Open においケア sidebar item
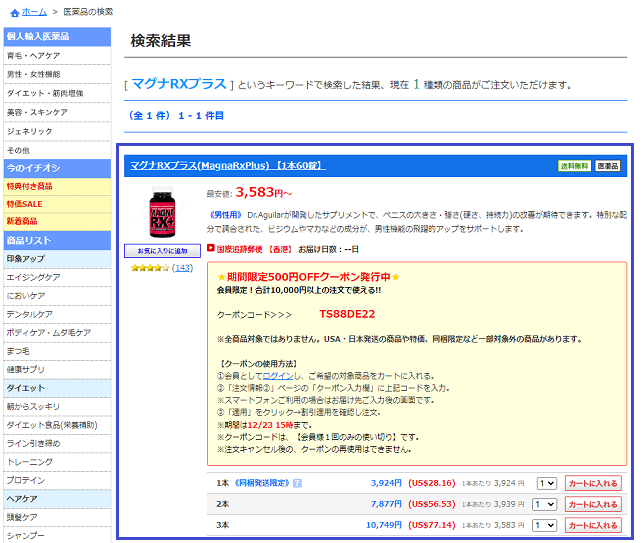The width and height of the screenshot is (640, 543). 57,296
